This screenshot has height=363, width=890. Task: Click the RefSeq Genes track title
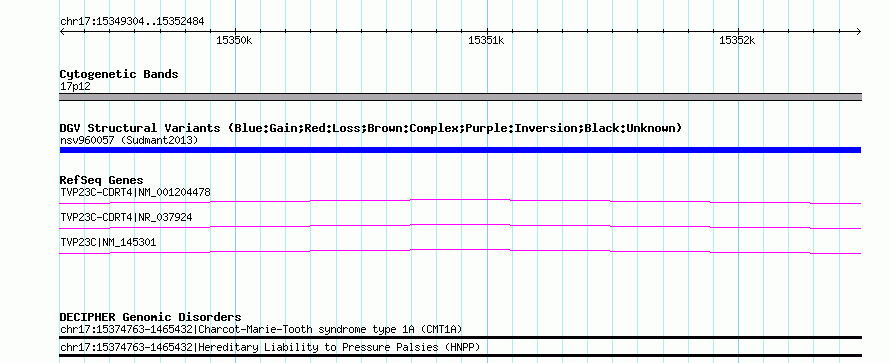pos(102,180)
